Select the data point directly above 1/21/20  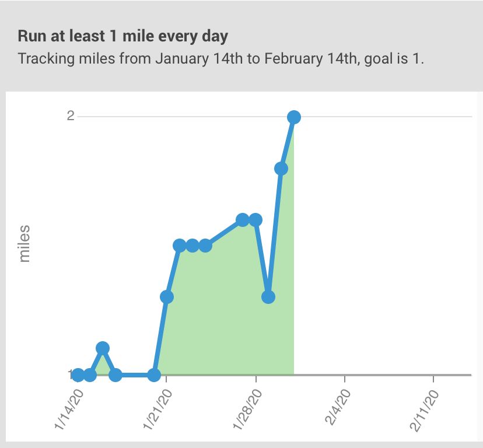(x=167, y=297)
